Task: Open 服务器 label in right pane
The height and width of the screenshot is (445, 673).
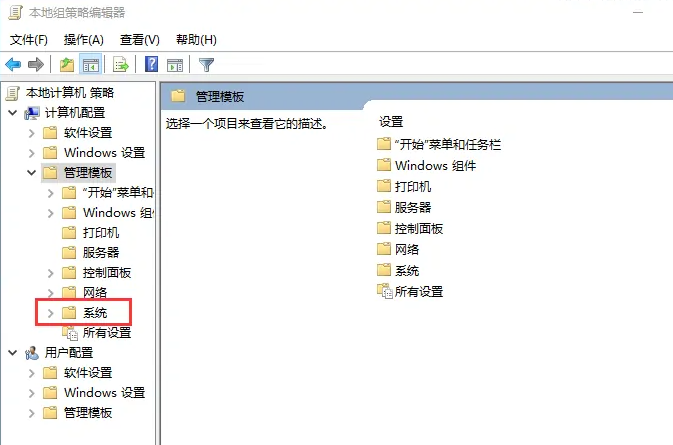Action: tap(413, 208)
